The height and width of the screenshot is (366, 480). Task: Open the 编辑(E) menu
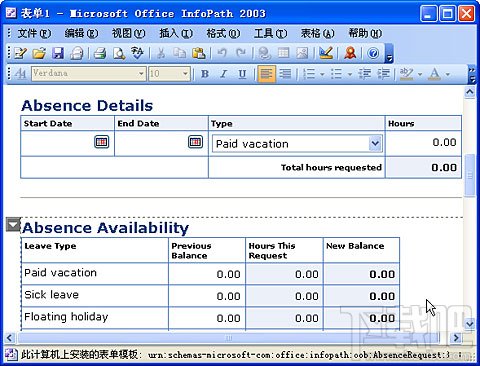(x=81, y=33)
